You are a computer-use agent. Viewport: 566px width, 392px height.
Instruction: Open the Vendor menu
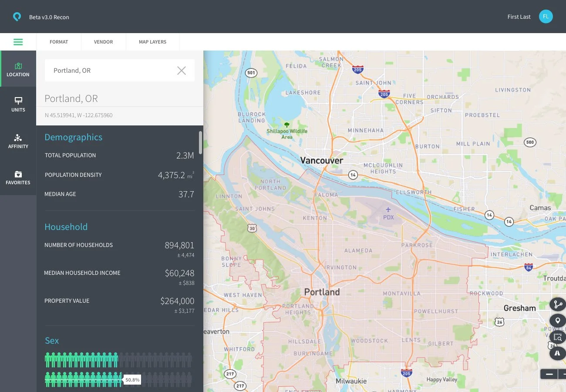click(103, 42)
